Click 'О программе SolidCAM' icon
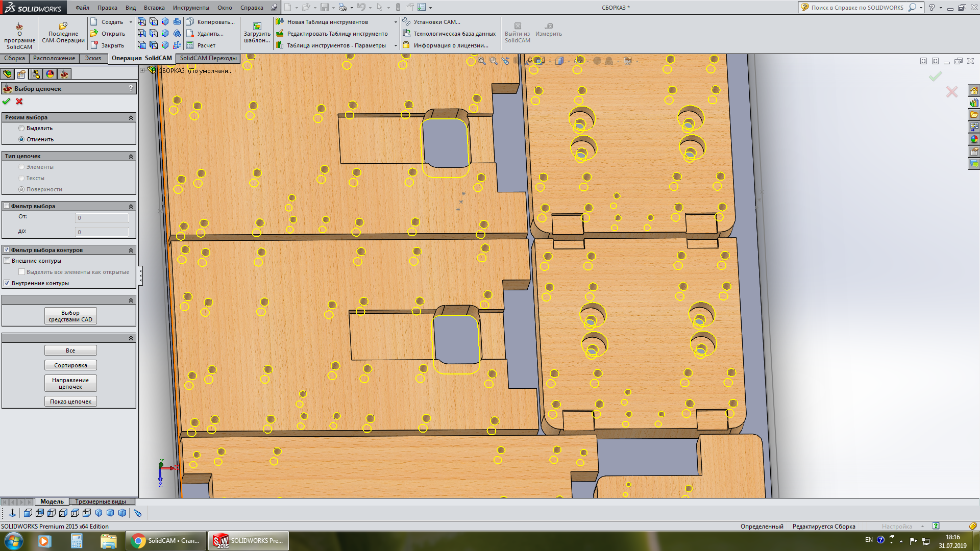 click(19, 27)
